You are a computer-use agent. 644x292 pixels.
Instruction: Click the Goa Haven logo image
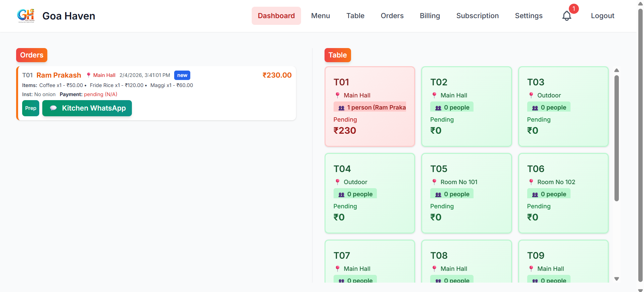pos(26,15)
